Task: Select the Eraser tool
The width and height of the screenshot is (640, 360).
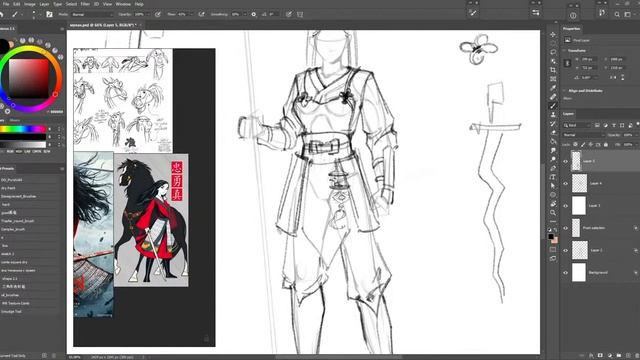Action: coord(553,132)
